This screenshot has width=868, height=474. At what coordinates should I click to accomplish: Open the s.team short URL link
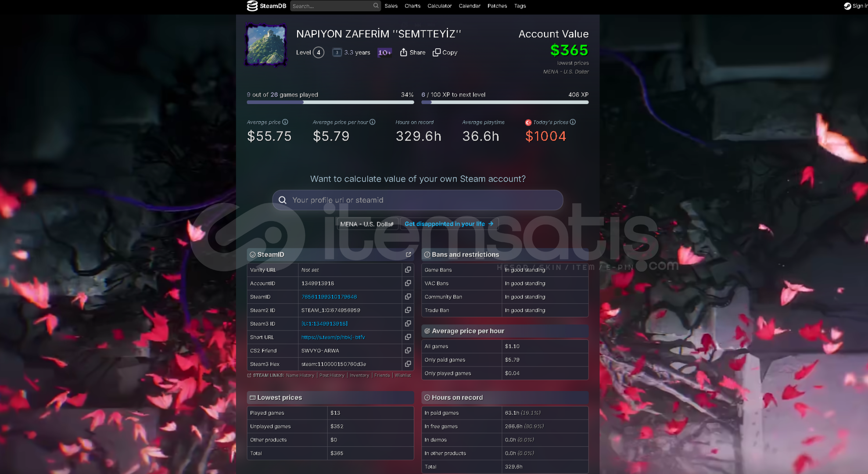coord(333,337)
